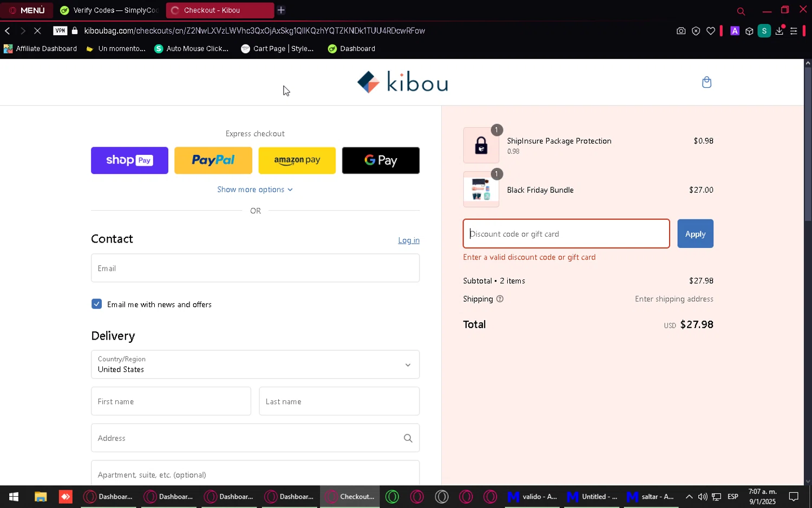Open Un momento... bookmark
The width and height of the screenshot is (812, 508).
pos(116,49)
